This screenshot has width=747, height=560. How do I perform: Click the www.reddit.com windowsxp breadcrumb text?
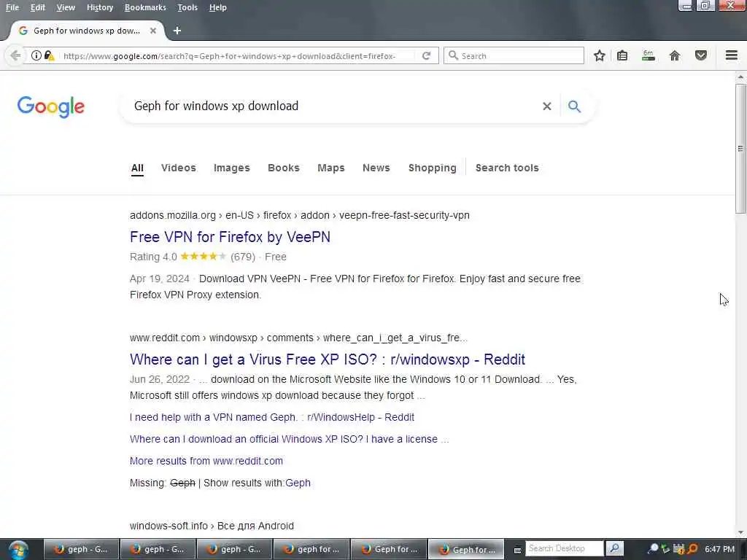click(298, 338)
